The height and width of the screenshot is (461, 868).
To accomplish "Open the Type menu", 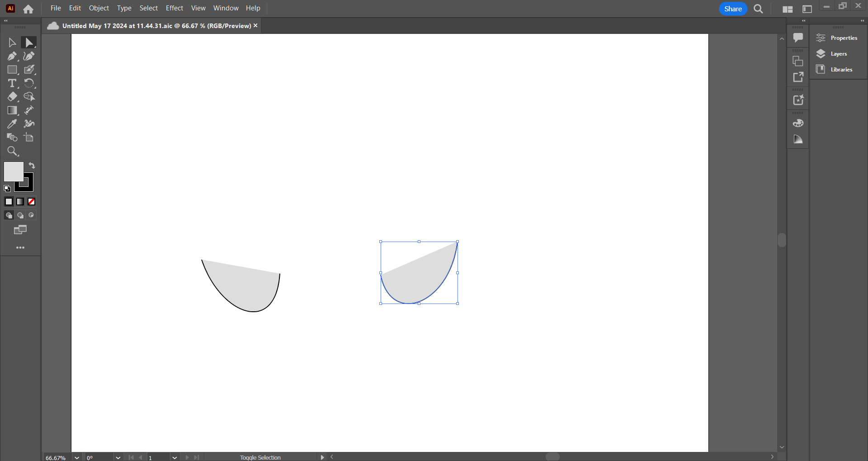I will click(124, 8).
